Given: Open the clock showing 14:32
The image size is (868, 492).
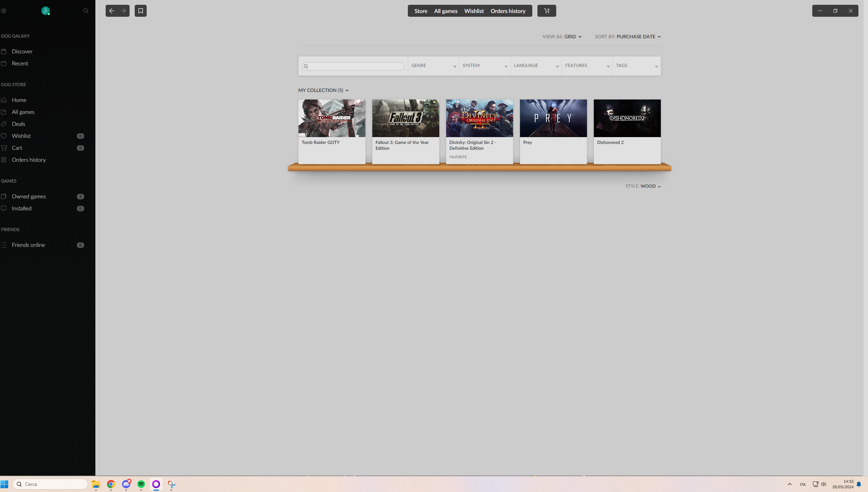Looking at the screenshot, I should (x=843, y=484).
